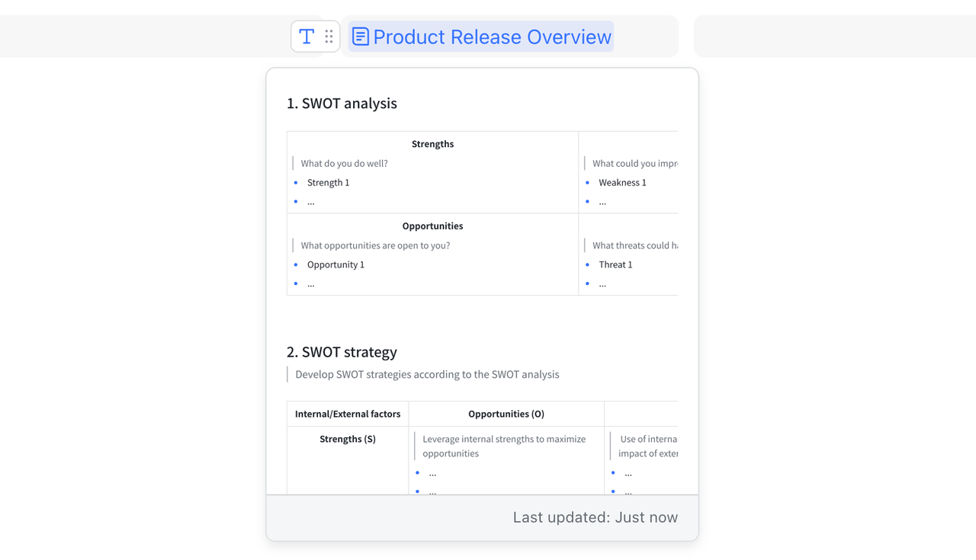
Task: Click the What do you do well? quote
Action: 343,163
